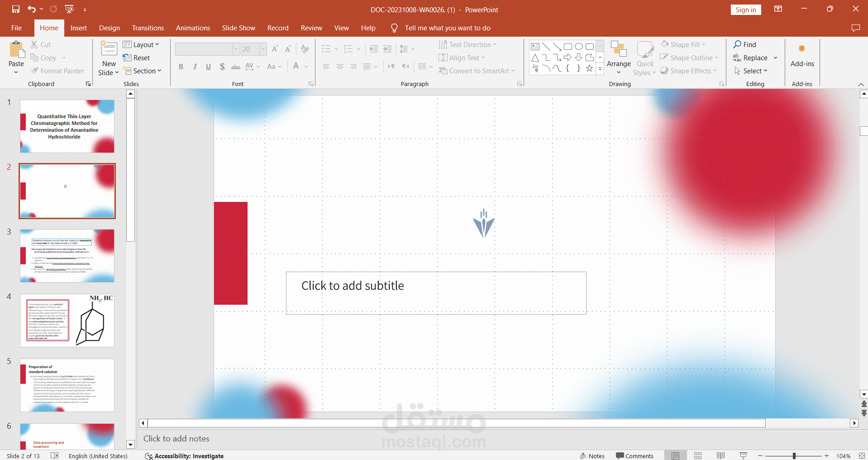Viewport: 868px width, 460px height.
Task: Toggle Underline formatting
Action: pyautogui.click(x=208, y=67)
